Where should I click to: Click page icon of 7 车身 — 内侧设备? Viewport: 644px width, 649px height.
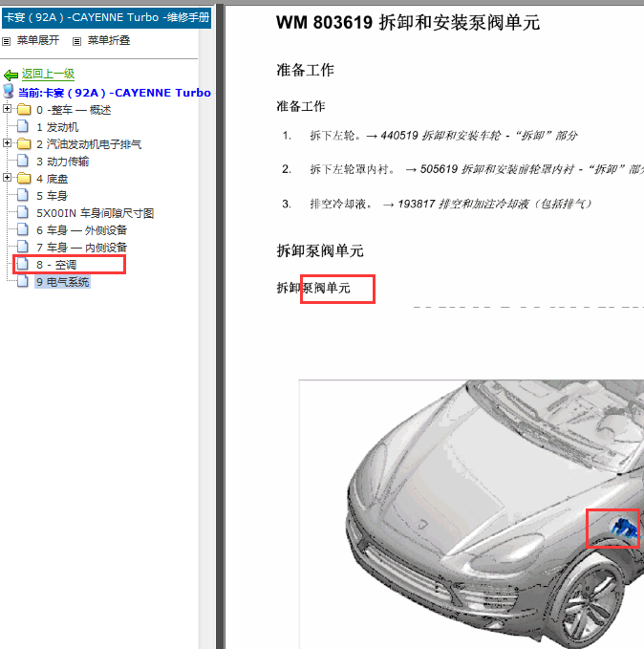pyautogui.click(x=23, y=247)
